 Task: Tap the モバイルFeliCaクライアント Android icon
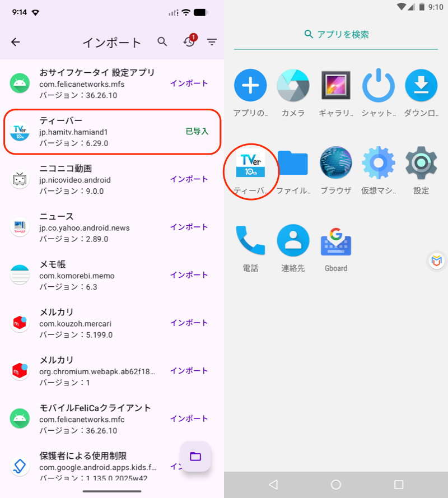pyautogui.click(x=20, y=418)
